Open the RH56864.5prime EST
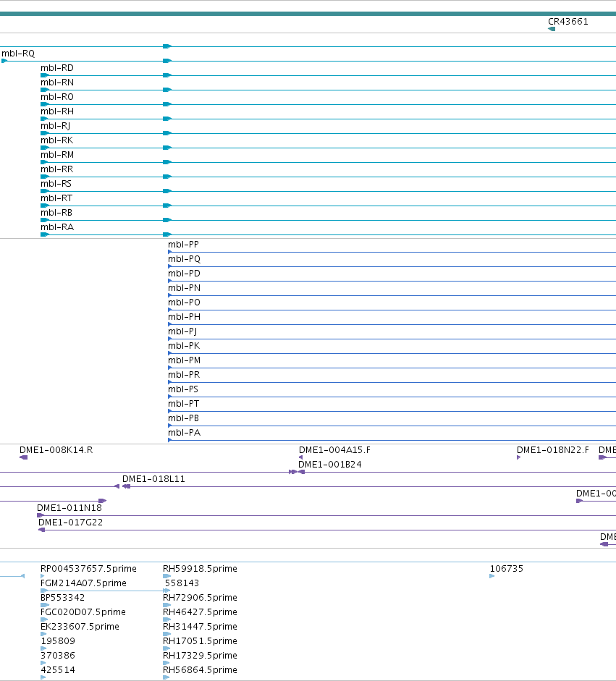Screen dimensions: 616x681 (200, 670)
